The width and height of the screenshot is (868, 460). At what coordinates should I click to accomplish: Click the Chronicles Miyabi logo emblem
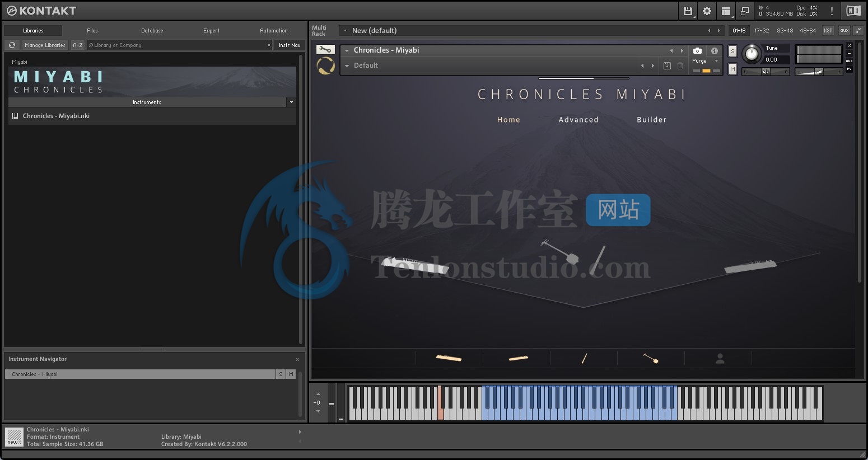(325, 66)
